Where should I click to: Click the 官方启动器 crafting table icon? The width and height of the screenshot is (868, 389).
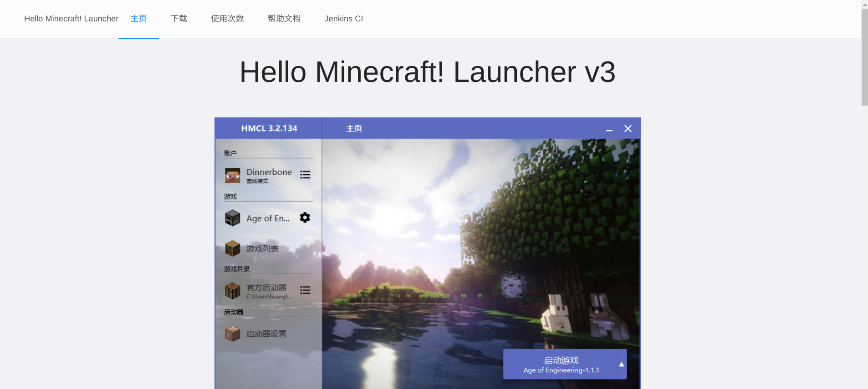tap(232, 291)
